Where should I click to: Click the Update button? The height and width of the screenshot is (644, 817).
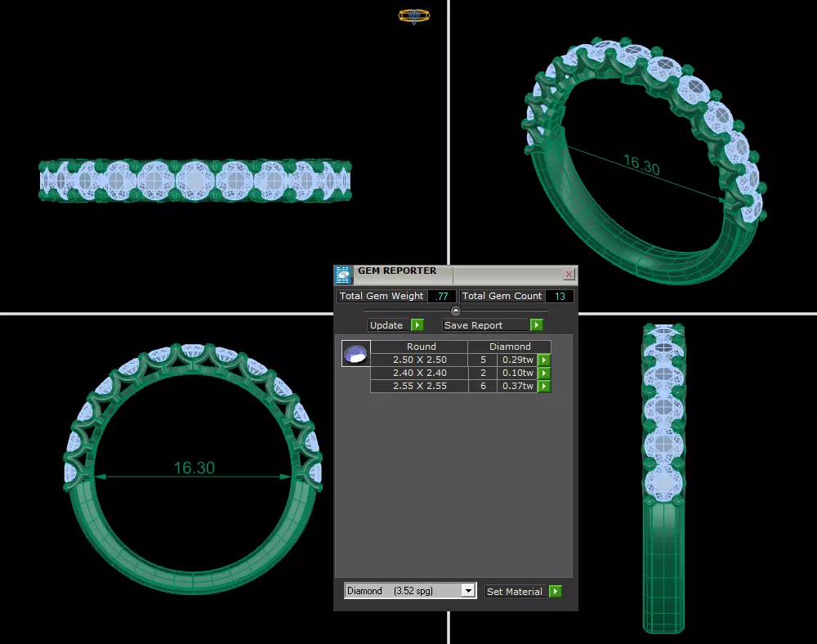coord(388,325)
